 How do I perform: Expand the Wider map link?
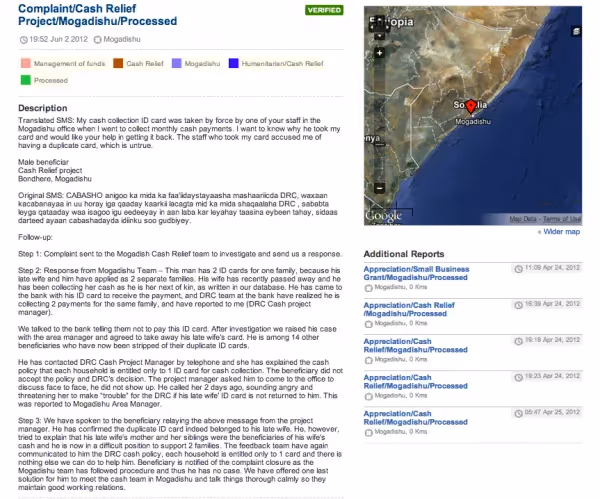click(x=559, y=232)
